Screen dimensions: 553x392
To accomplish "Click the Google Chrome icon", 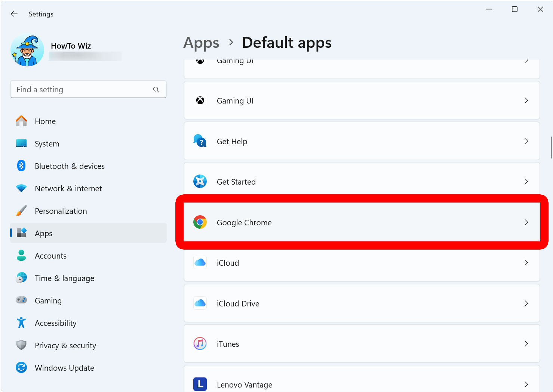I will pos(200,222).
